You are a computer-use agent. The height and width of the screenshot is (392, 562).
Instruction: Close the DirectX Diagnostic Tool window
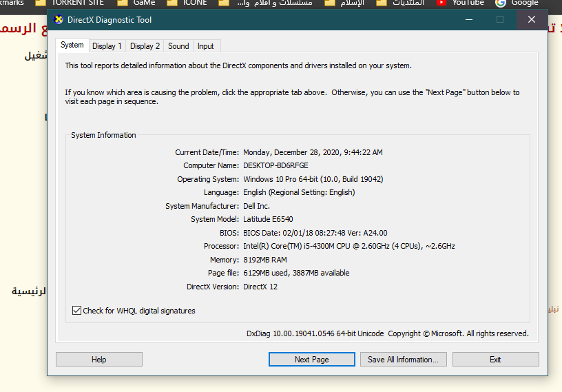[x=532, y=19]
